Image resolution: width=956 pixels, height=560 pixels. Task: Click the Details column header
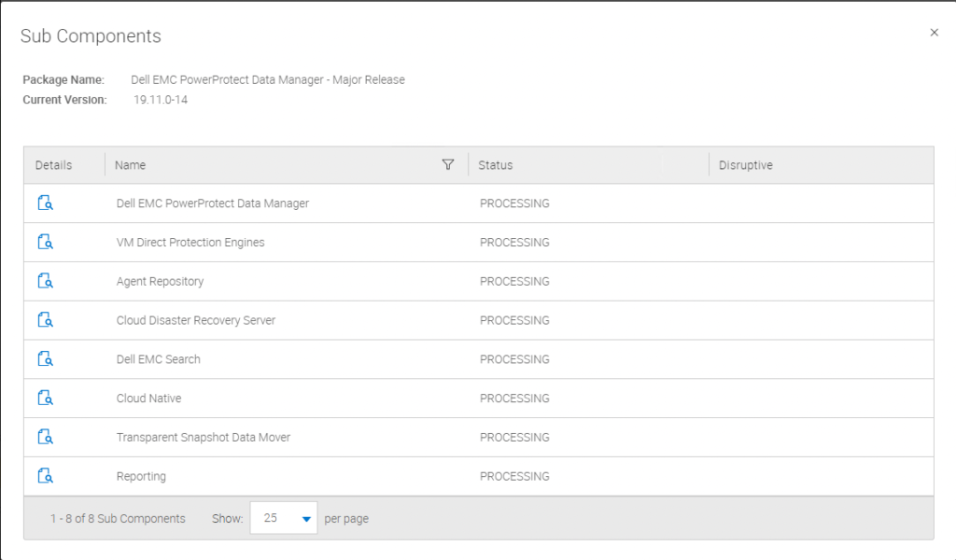click(x=53, y=164)
